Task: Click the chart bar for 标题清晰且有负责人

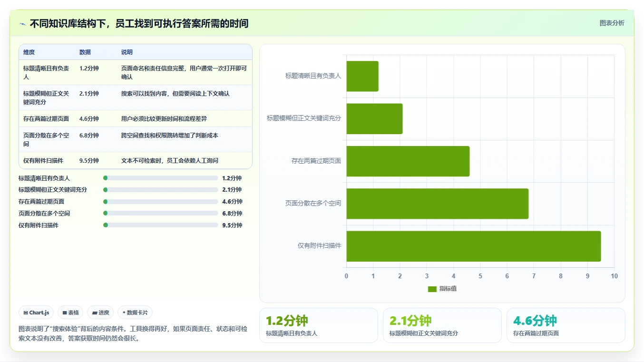Action: 362,76
